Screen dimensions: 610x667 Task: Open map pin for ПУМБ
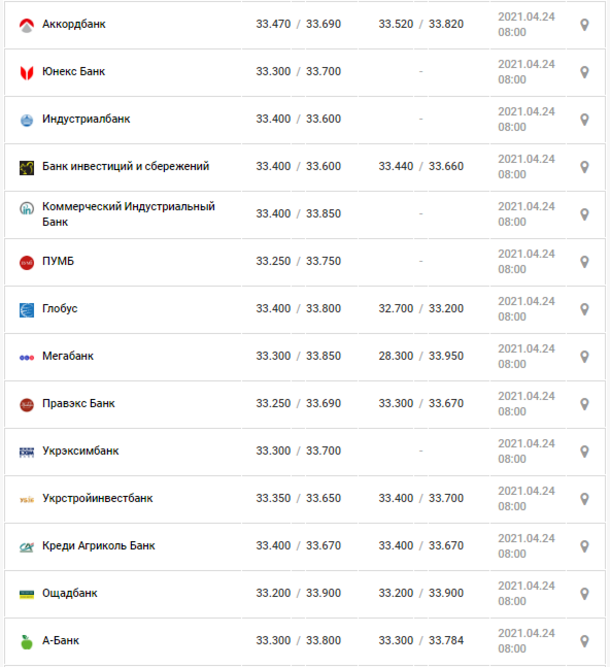coord(585,262)
